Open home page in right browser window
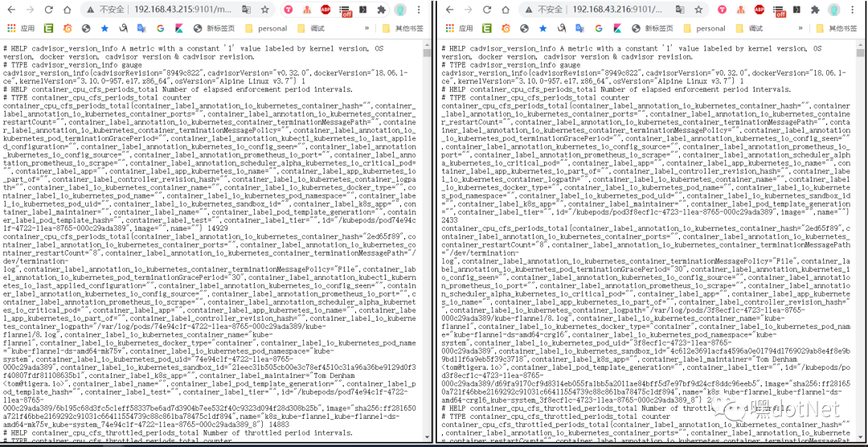868x447 pixels. click(x=506, y=10)
